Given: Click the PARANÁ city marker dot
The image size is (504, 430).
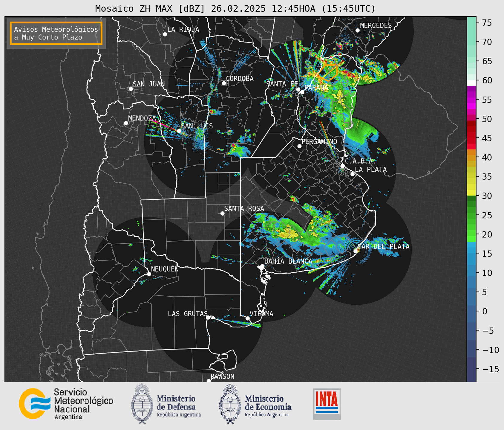Looking at the screenshot, I should 302,92.
